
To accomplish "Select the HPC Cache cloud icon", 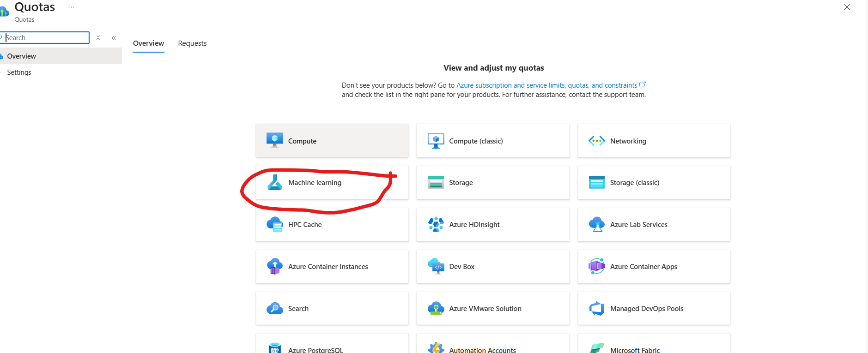I will tap(274, 224).
